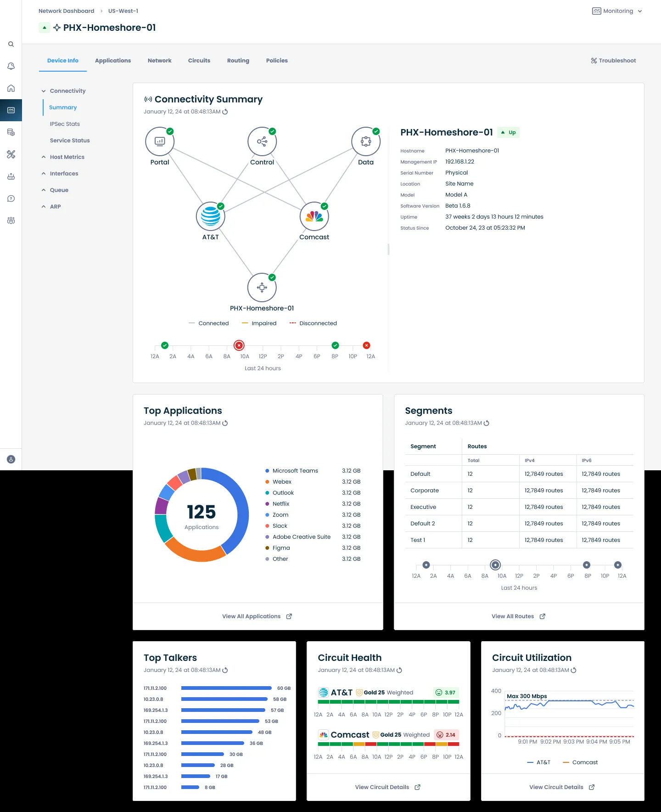Open View Circuit Details under Circuit Health
The image size is (661, 812).
point(388,787)
